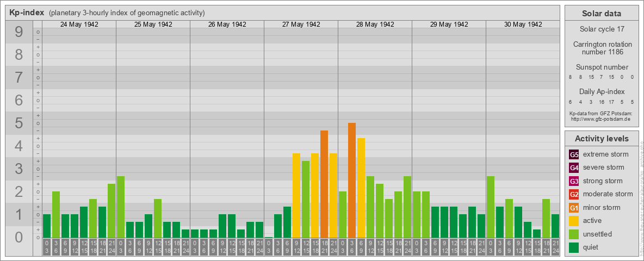Click the 30 May 18-21h light green bar
The image size is (644, 261).
point(546,219)
